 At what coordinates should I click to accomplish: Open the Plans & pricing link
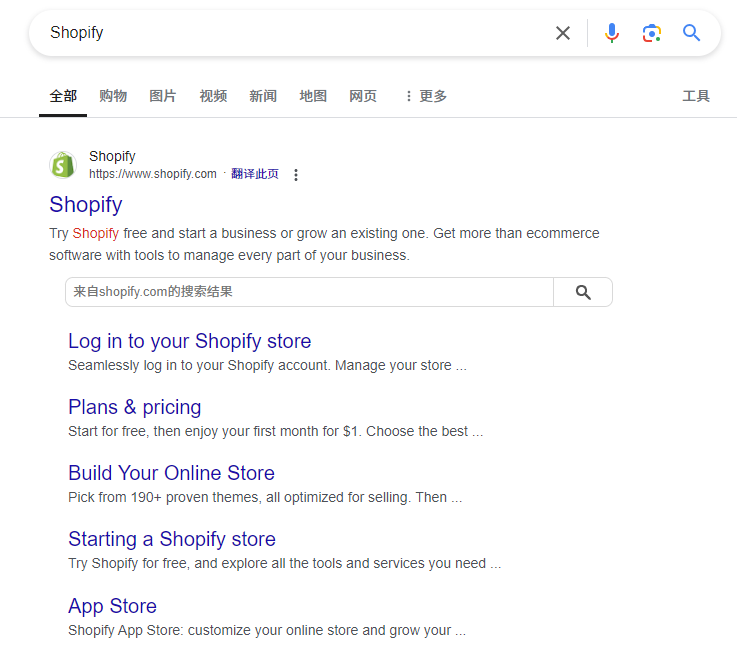pos(134,407)
